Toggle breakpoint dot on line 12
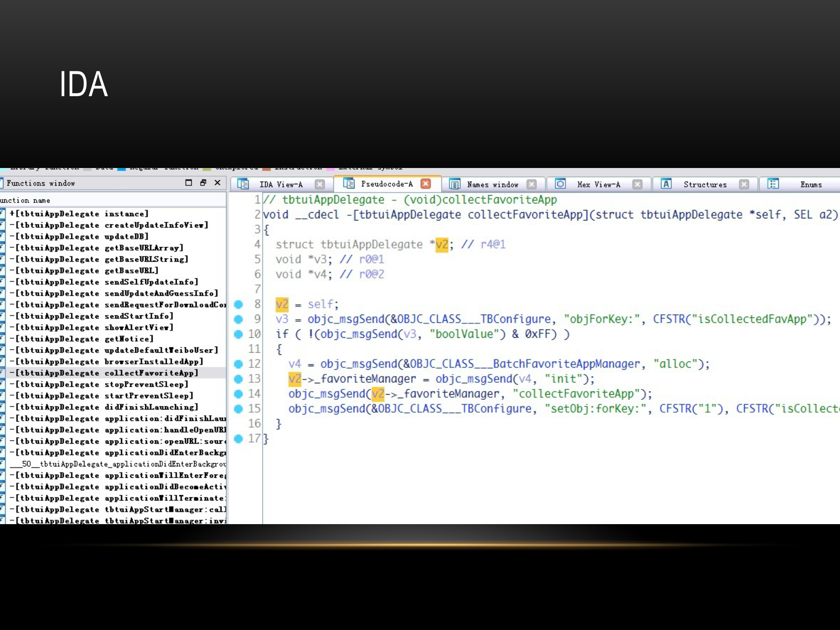Viewport: 840px width, 630px height. 238,364
